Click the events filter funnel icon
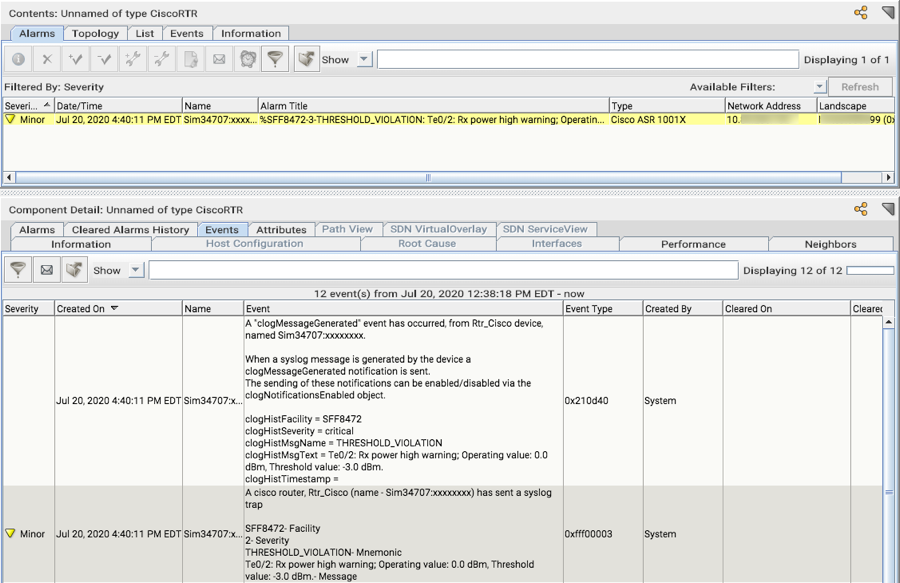This screenshot has height=583, width=900. [x=18, y=270]
